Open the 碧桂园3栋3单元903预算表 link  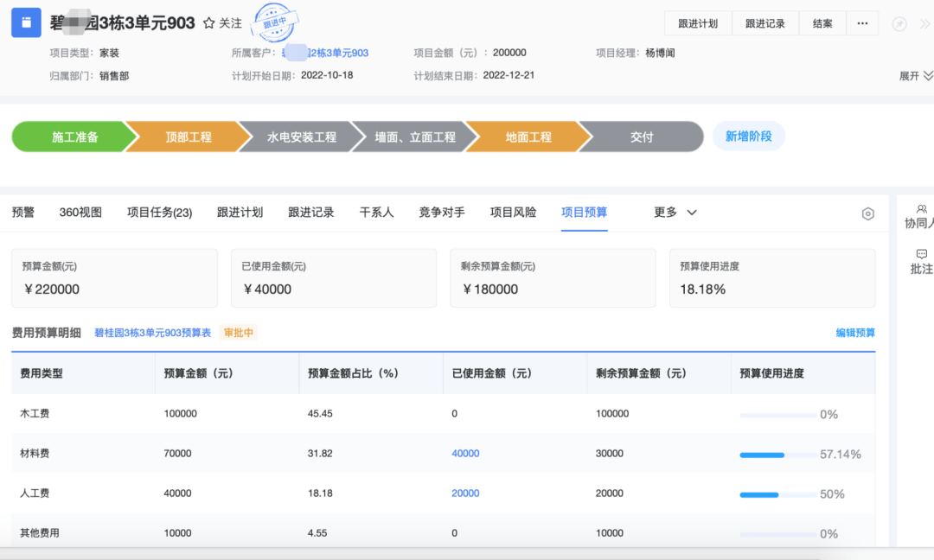point(152,333)
